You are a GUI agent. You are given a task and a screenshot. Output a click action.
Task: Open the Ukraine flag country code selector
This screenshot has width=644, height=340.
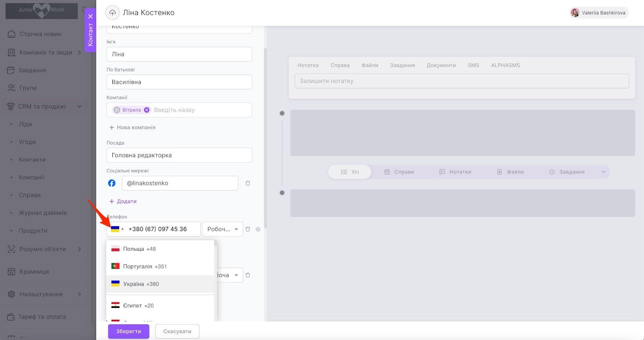pyautogui.click(x=117, y=229)
